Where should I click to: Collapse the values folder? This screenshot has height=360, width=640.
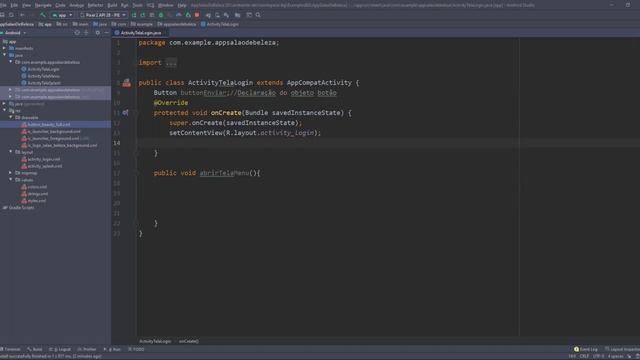(11, 180)
